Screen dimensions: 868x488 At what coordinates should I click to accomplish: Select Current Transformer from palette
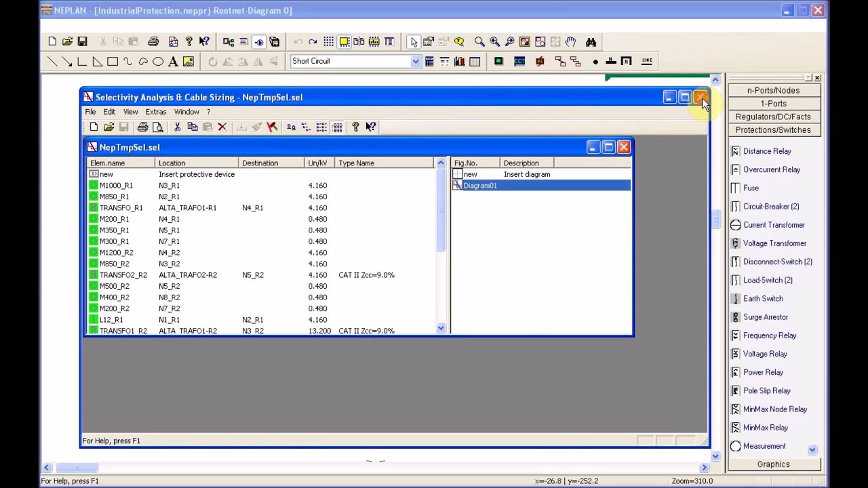pyautogui.click(x=768, y=225)
